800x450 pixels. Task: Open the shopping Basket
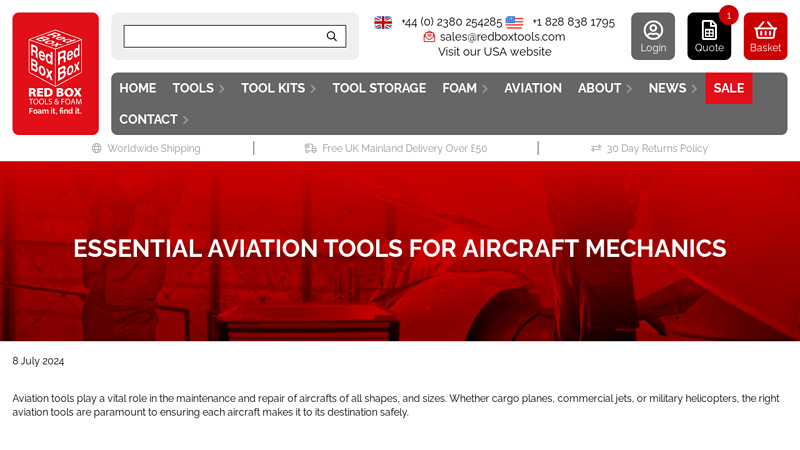tap(765, 36)
